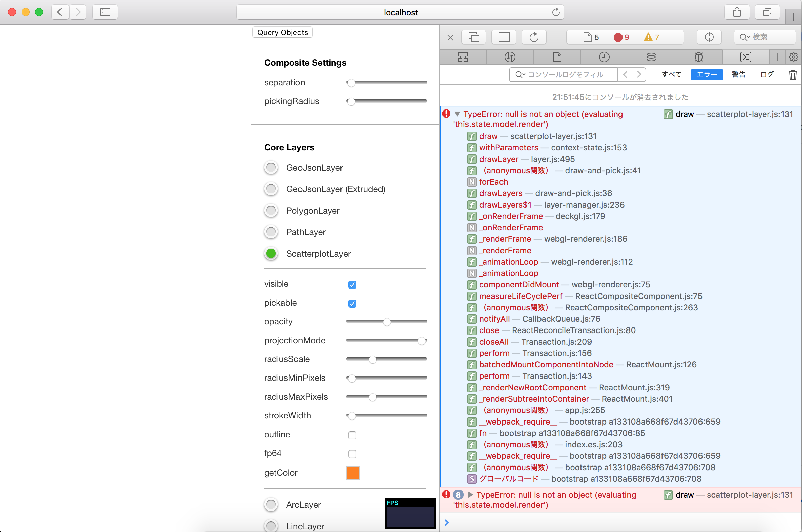This screenshot has height=532, width=802.
Task: Enable the fp64 checkbox
Action: coord(353,454)
